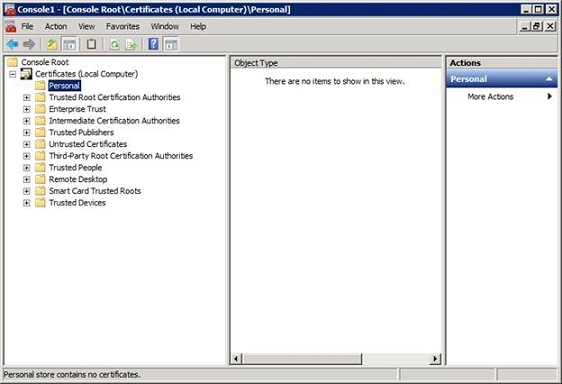The height and width of the screenshot is (384, 562).
Task: Maximize the Console1 main window
Action: (x=538, y=9)
